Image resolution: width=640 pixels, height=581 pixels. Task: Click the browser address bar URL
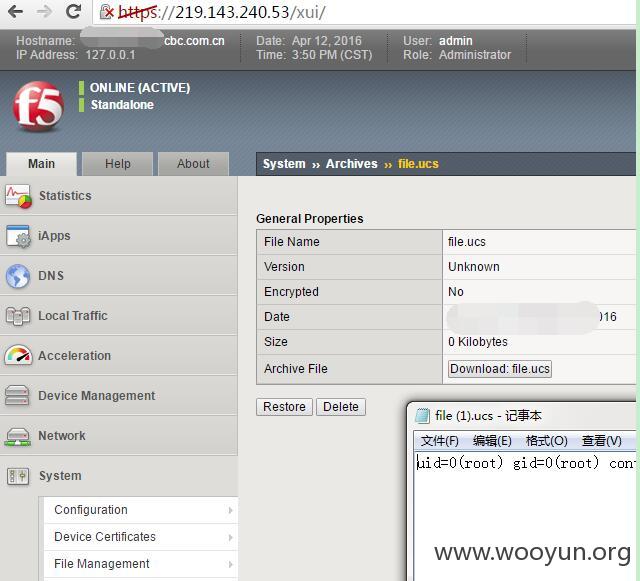(x=222, y=12)
